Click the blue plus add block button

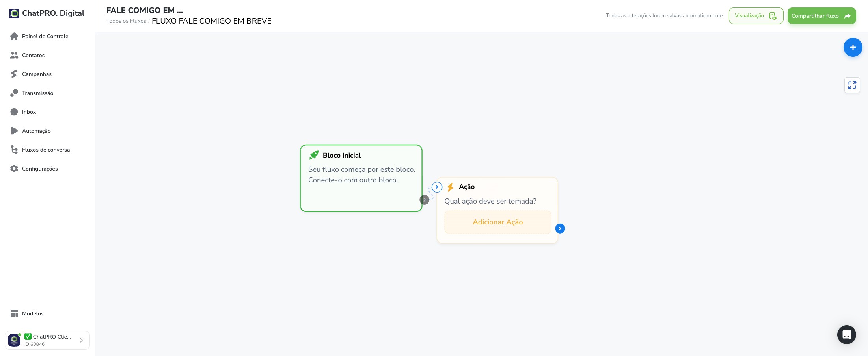(853, 47)
